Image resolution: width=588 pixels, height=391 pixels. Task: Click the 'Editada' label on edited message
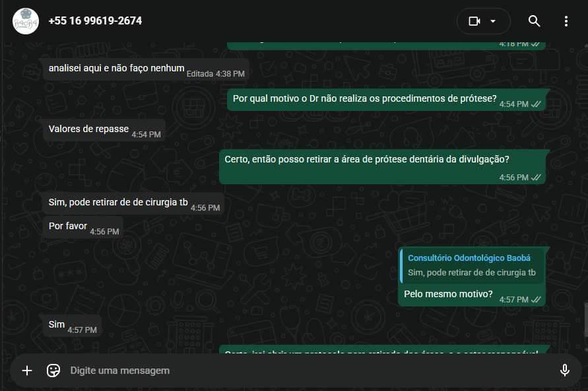point(200,74)
